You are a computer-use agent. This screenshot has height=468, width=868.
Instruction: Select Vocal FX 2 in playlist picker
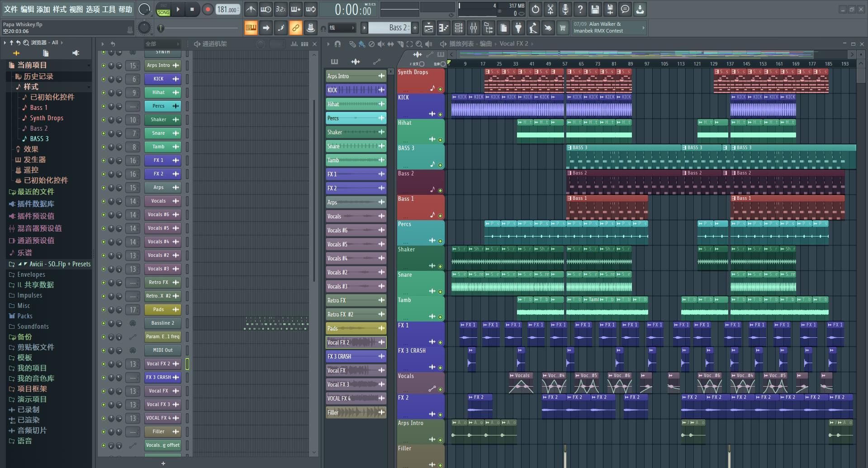pyautogui.click(x=356, y=342)
